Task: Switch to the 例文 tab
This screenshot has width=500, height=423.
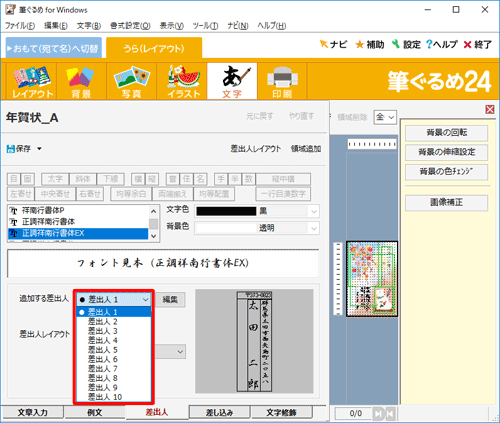Action: [95, 412]
